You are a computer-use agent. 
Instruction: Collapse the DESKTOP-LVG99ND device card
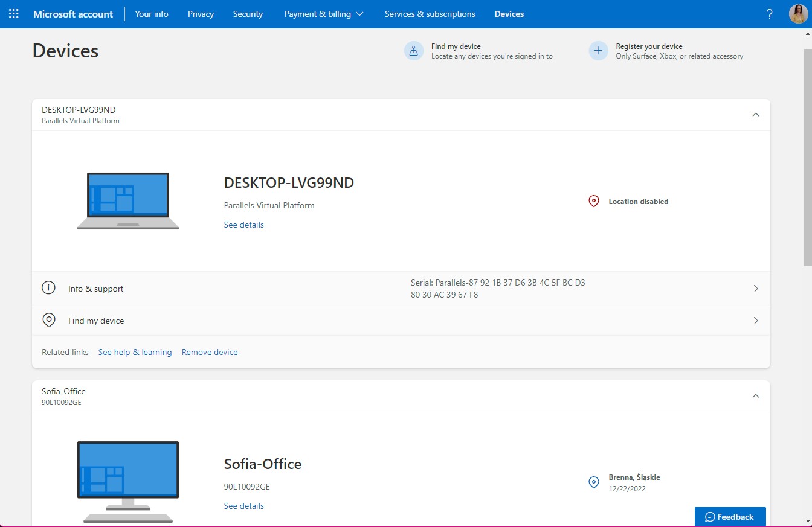755,114
